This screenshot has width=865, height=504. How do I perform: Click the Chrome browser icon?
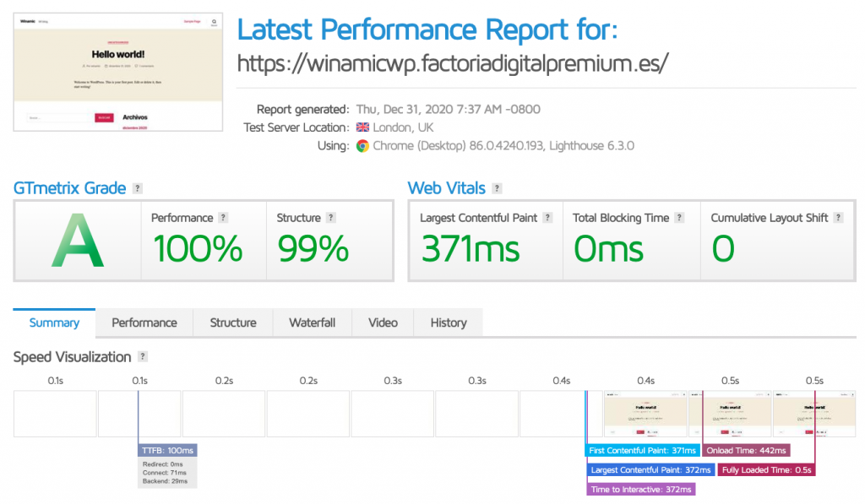362,145
